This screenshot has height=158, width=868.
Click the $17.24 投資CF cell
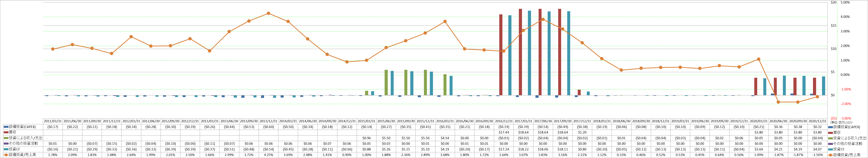pos(504,149)
